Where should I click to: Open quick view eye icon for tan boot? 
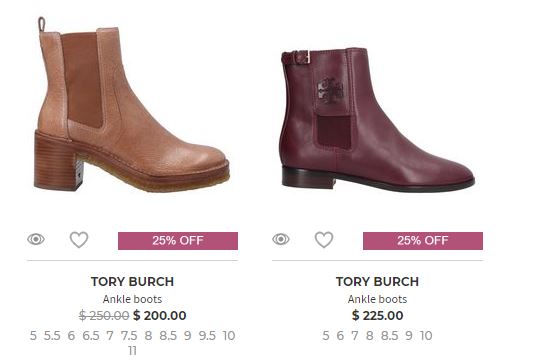[36, 239]
